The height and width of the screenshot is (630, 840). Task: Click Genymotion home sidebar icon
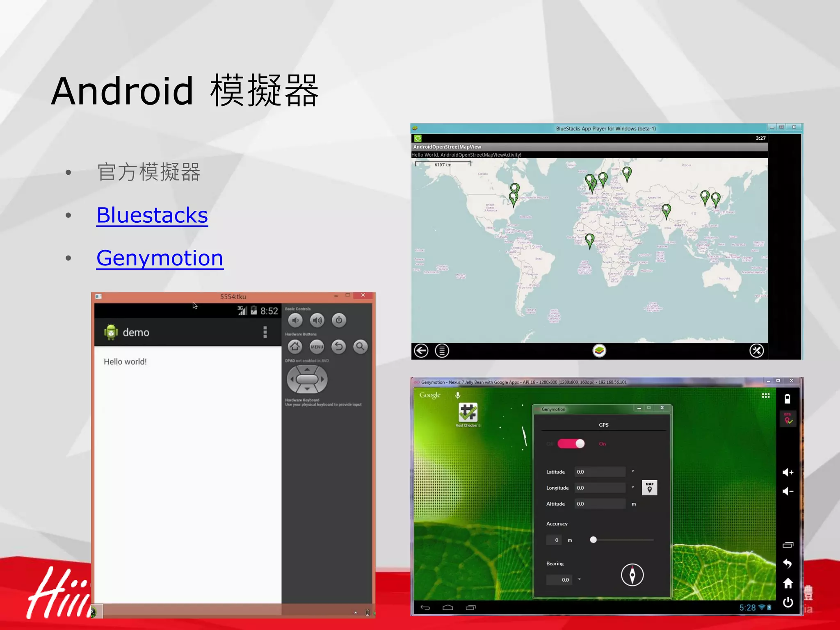[788, 583]
